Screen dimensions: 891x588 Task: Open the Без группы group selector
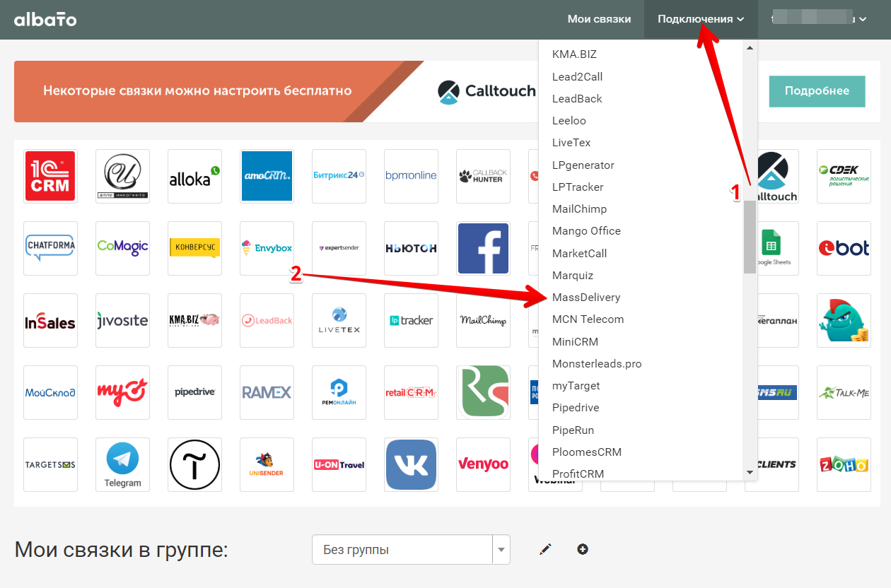[x=410, y=550]
